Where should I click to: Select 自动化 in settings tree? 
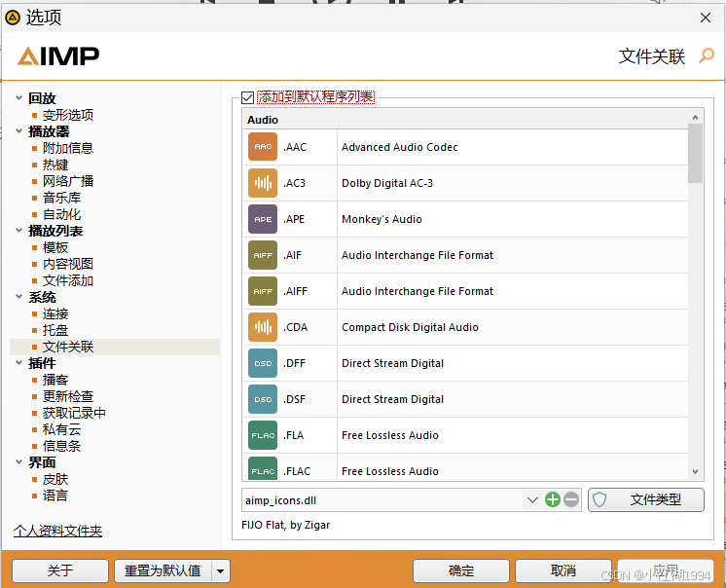click(61, 214)
